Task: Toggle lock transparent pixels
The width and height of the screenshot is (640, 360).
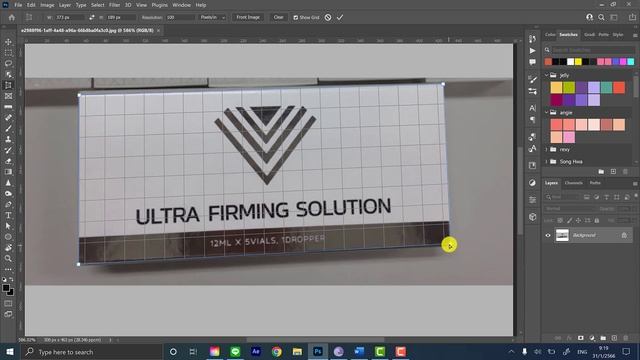Action: 560,220
